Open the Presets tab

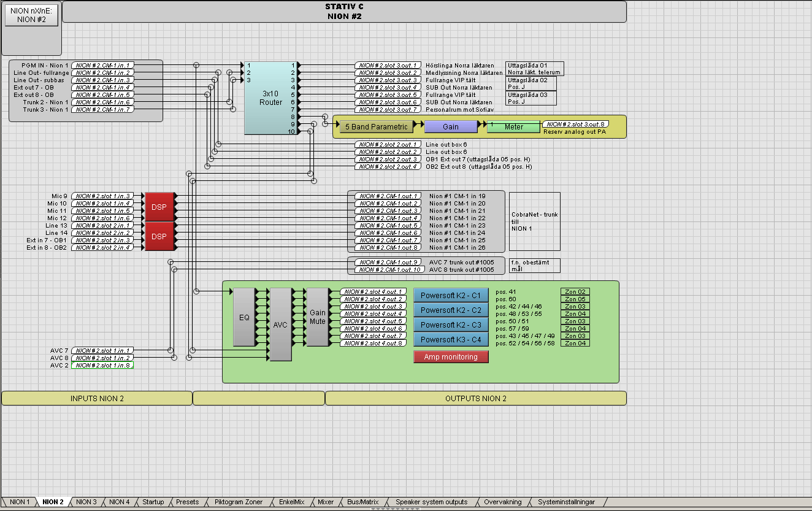tap(187, 502)
